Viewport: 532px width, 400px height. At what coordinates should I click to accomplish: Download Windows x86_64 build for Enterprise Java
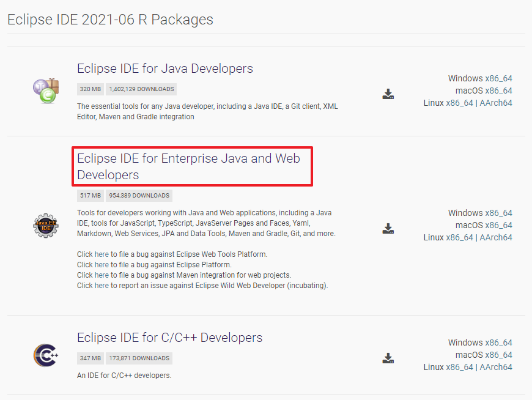(x=498, y=213)
